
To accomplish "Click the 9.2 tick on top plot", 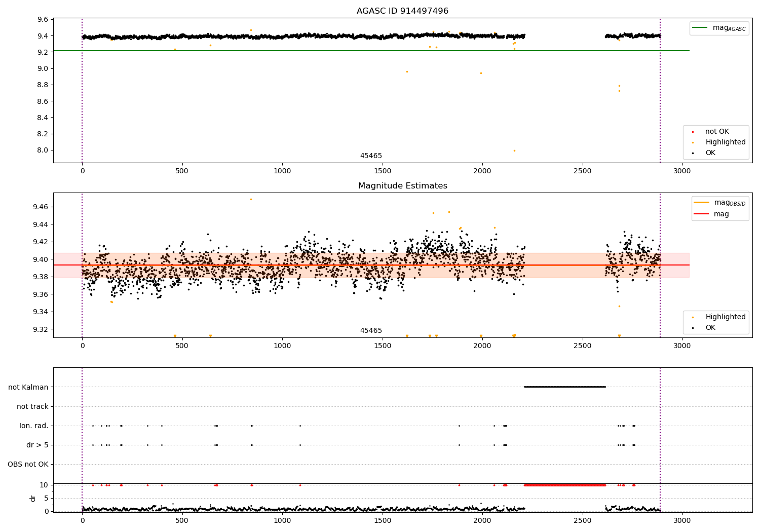I will [43, 52].
